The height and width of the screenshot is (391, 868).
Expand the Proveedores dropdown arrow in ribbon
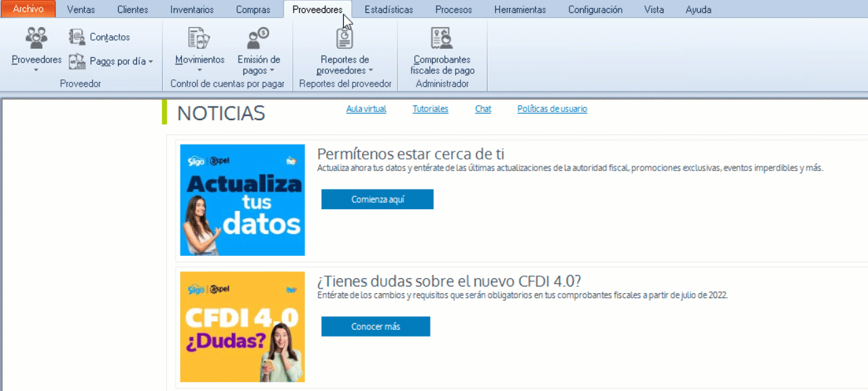pos(36,70)
